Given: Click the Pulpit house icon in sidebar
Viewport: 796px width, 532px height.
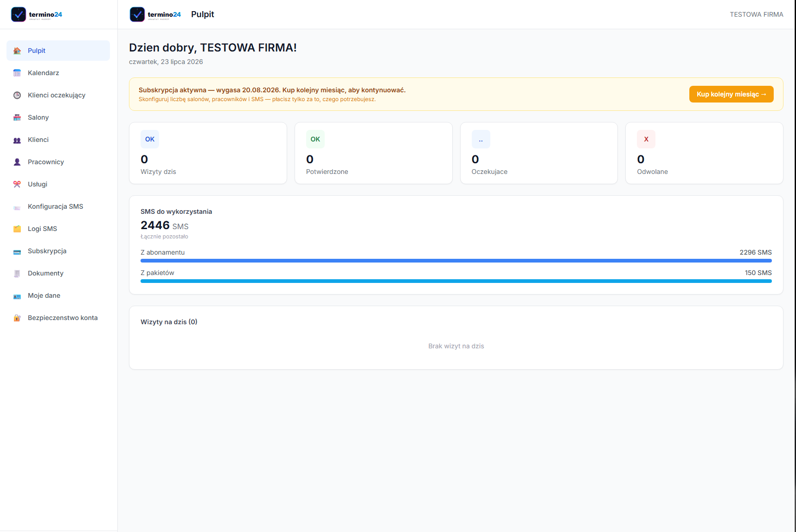Looking at the screenshot, I should pyautogui.click(x=17, y=51).
